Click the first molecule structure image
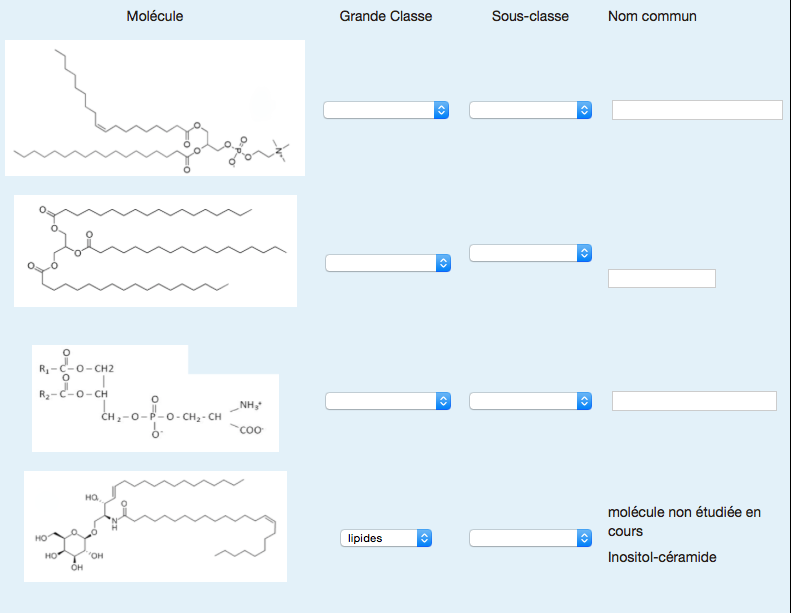The image size is (791, 613). 155,108
